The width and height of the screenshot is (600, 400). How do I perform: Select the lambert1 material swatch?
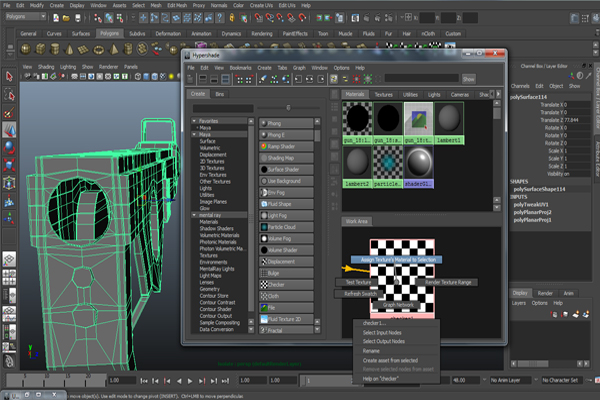449,123
